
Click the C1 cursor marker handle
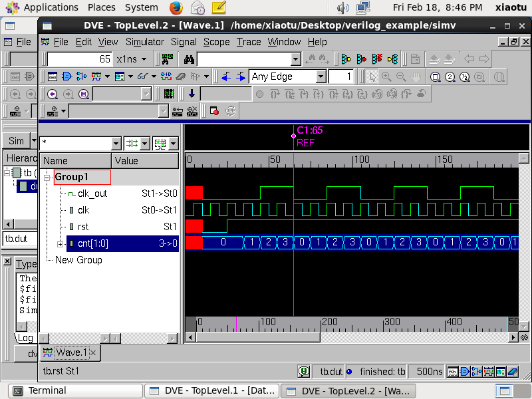pos(293,136)
